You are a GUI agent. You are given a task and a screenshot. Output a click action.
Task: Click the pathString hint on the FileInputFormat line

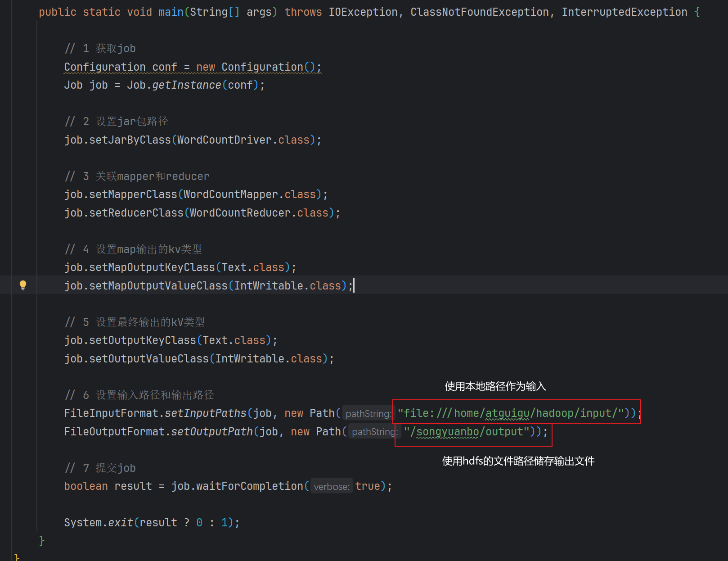click(x=368, y=413)
